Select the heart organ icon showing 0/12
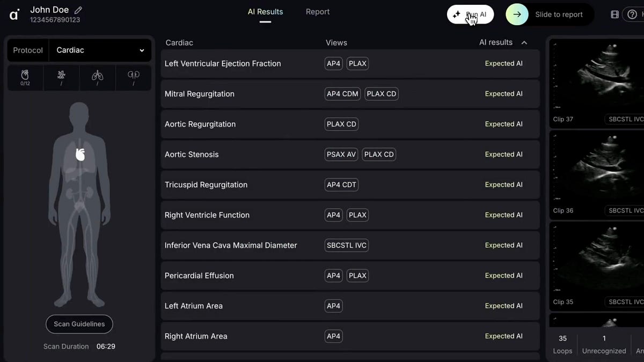Viewport: 644px width, 362px height. tap(25, 78)
